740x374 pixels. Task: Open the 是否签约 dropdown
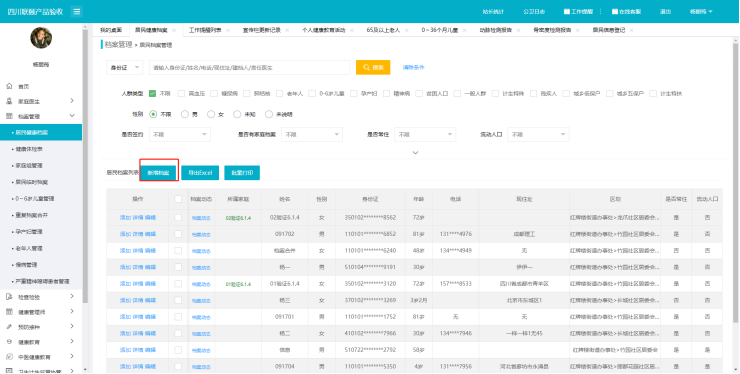point(180,135)
